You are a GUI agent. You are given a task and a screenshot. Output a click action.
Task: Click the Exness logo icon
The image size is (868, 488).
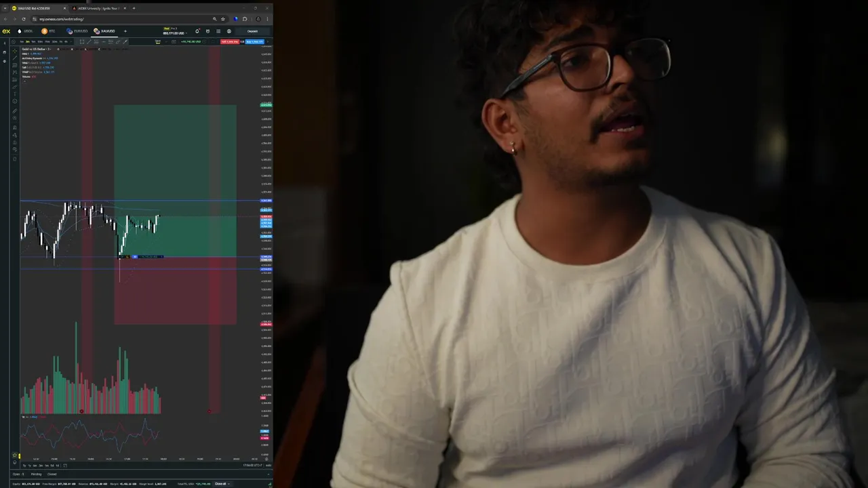6,31
